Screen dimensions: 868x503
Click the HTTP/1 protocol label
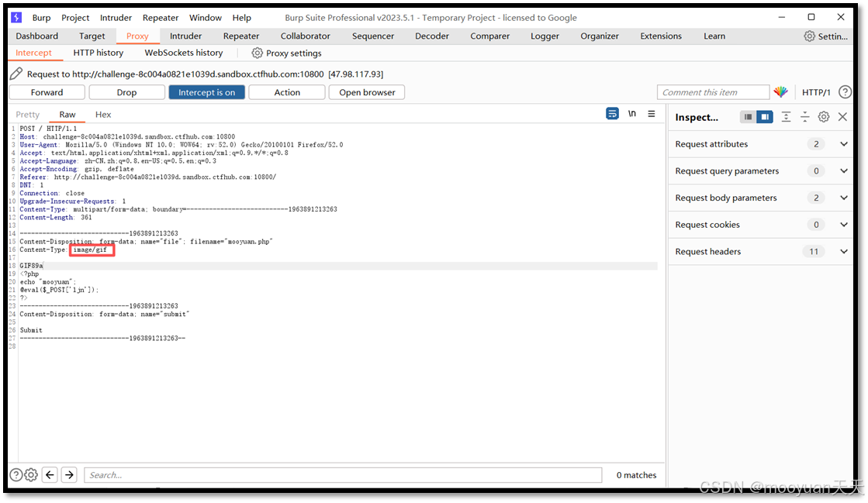pos(816,92)
